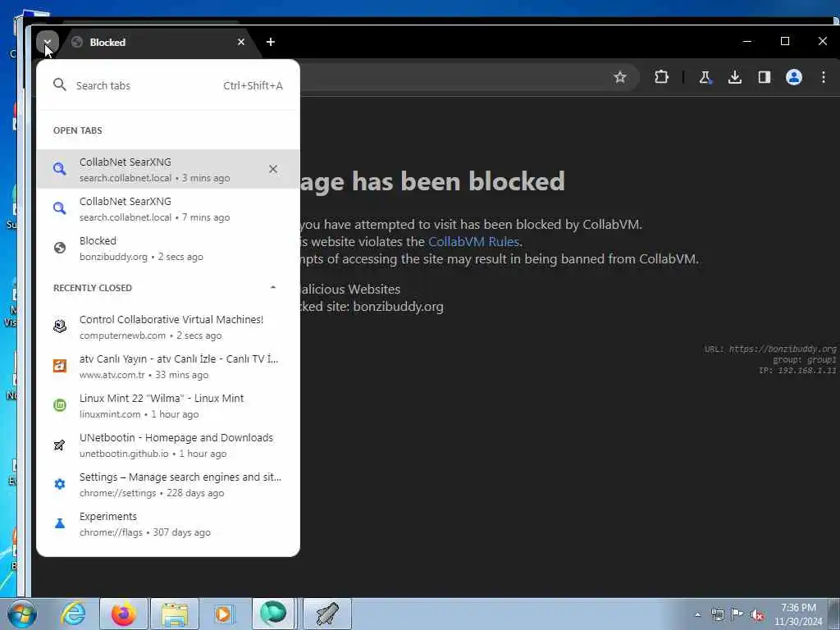Focus the Search tabs input field
This screenshot has height=630, width=840.
168,85
